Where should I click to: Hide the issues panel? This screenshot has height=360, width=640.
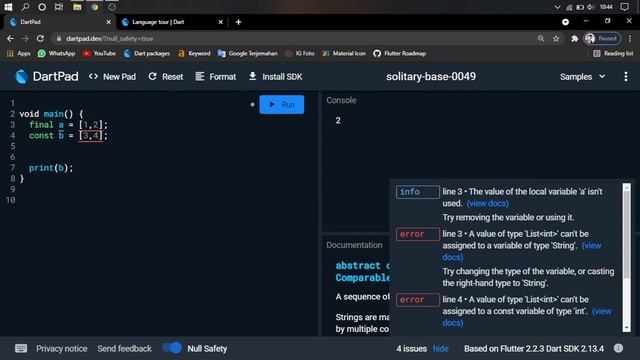(441, 349)
